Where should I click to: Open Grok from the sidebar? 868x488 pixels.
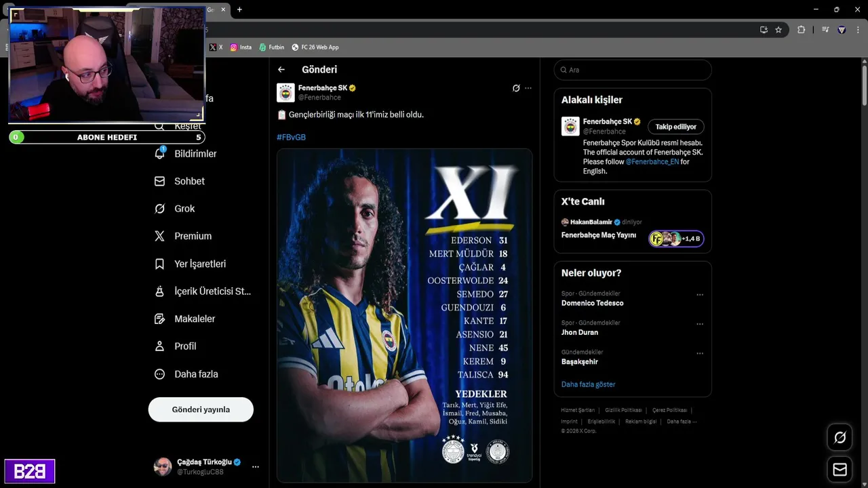tap(175, 209)
